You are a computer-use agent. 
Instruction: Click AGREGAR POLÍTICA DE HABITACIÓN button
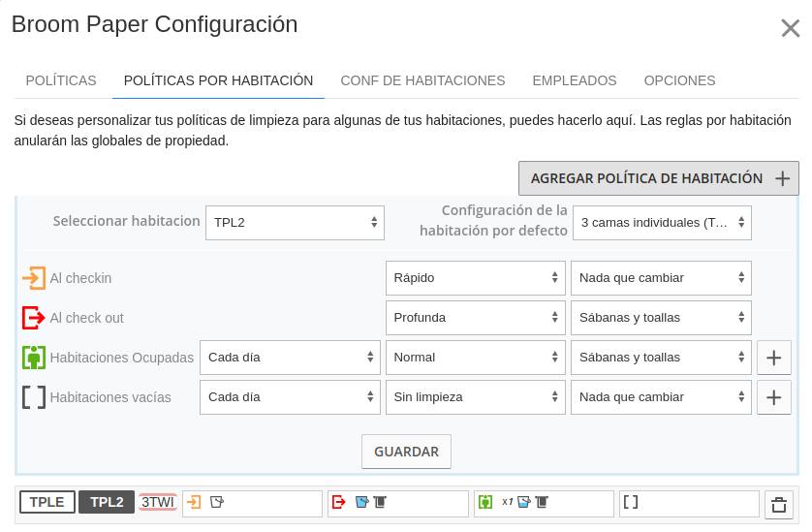coord(659,178)
